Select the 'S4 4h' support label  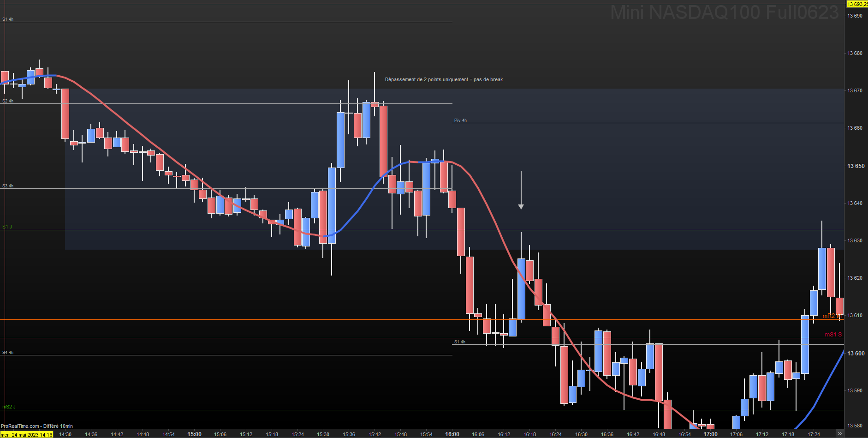(x=8, y=353)
